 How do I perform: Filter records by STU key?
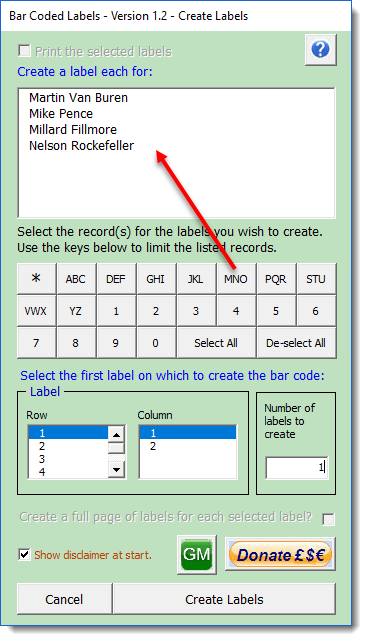pyautogui.click(x=316, y=279)
